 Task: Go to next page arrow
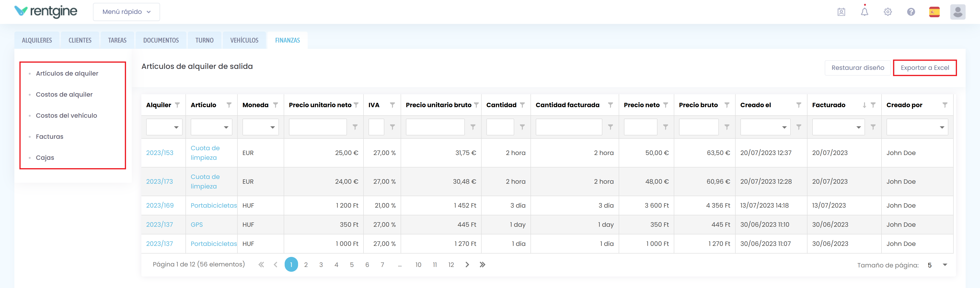(467, 265)
